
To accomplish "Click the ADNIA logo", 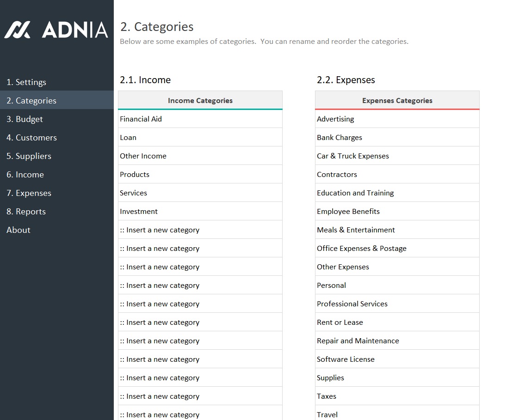I will coord(56,30).
